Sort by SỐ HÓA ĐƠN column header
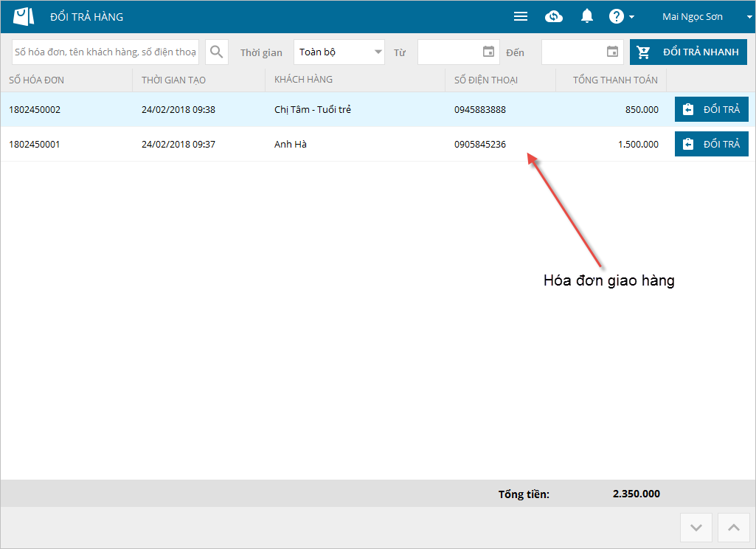This screenshot has height=549, width=756. pos(37,80)
